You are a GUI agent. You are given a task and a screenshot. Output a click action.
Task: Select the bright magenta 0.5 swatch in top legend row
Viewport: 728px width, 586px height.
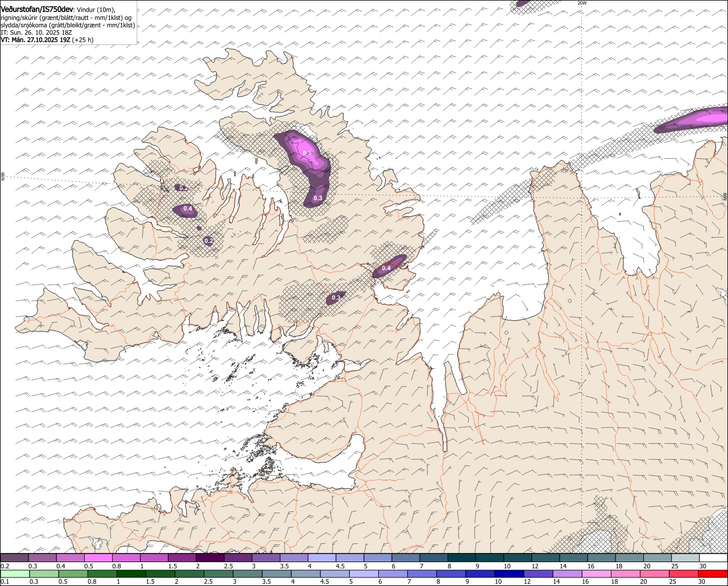coord(98,558)
